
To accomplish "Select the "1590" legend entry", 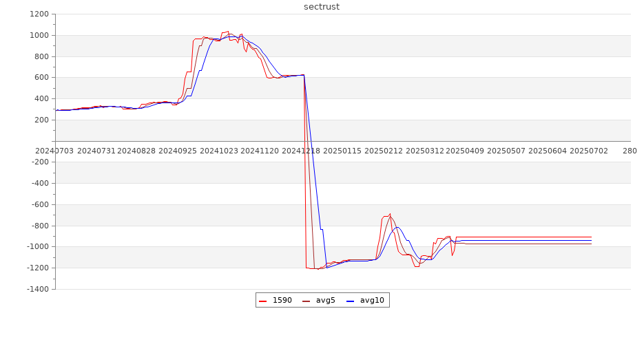I will tap(282, 300).
